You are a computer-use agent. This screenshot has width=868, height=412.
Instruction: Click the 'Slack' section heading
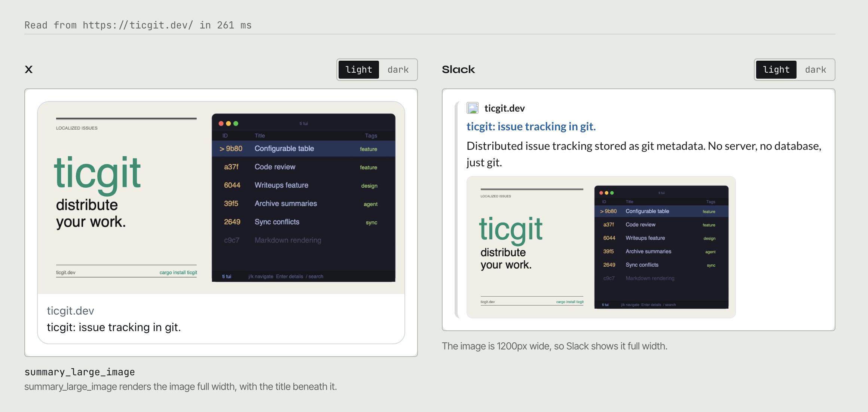tap(458, 70)
